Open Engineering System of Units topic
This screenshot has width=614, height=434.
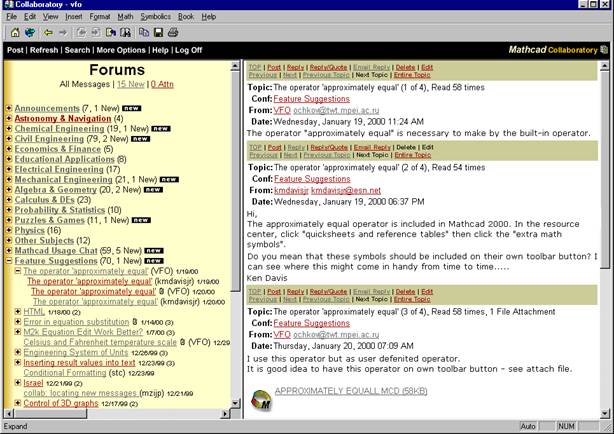click(76, 353)
